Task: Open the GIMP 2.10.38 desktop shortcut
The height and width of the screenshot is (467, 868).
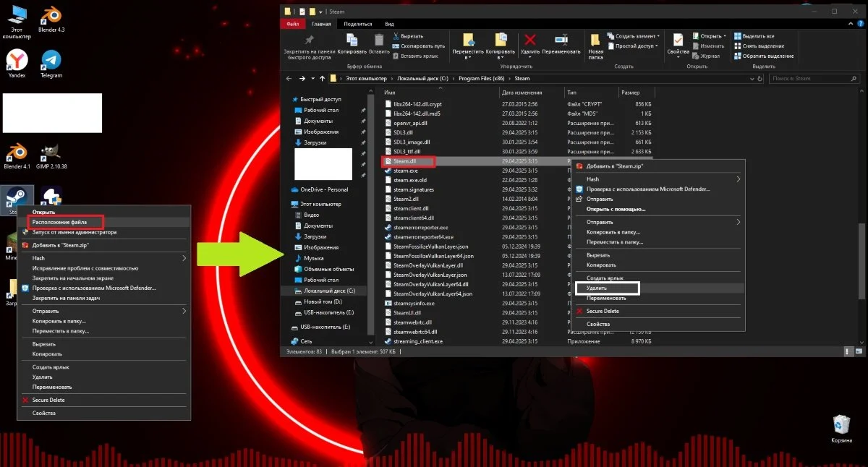Action: [51, 155]
